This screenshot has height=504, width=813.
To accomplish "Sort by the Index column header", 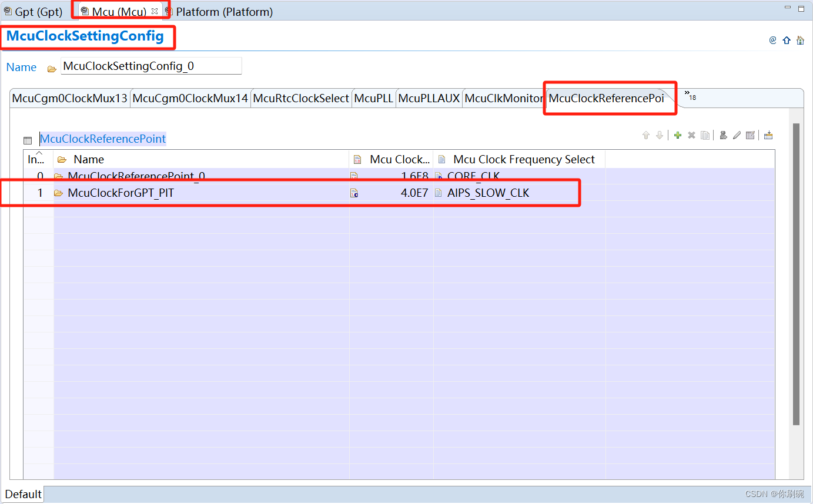I will [38, 159].
